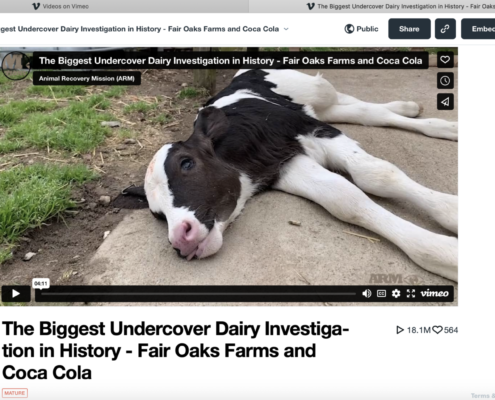The width and height of the screenshot is (495, 400).
Task: Expand the title chevron in header
Action: [x=286, y=29]
